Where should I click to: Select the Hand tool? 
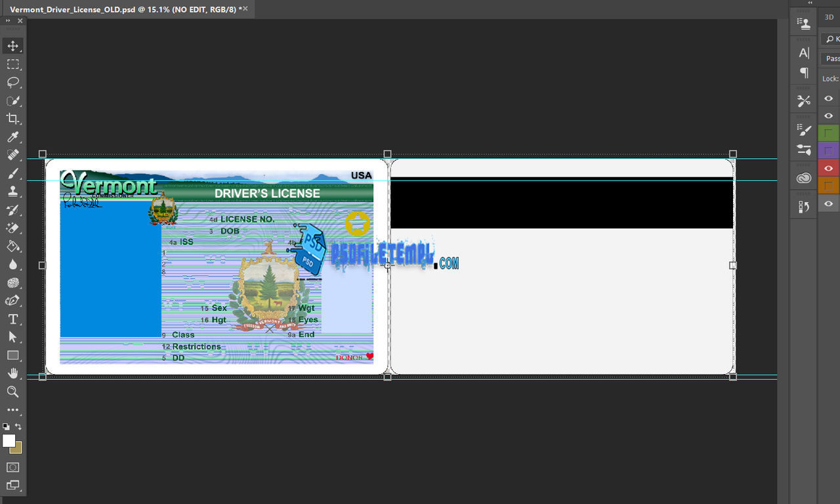tap(12, 373)
